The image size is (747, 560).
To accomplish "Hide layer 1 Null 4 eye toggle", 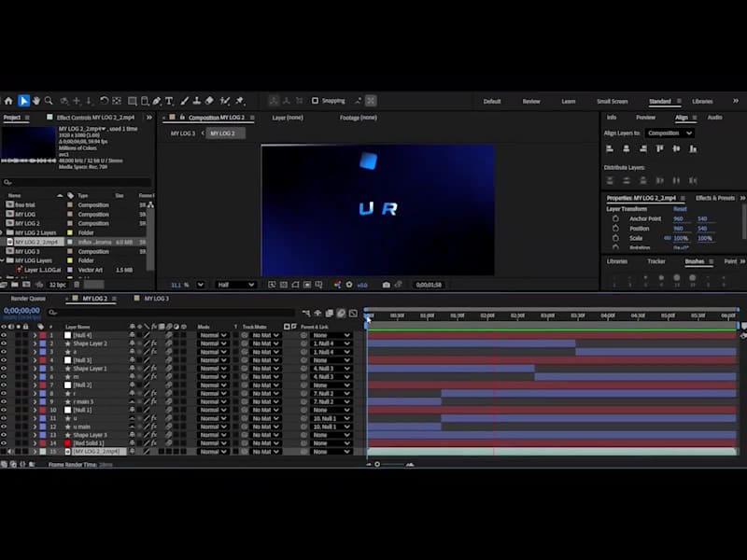I will click(4, 335).
